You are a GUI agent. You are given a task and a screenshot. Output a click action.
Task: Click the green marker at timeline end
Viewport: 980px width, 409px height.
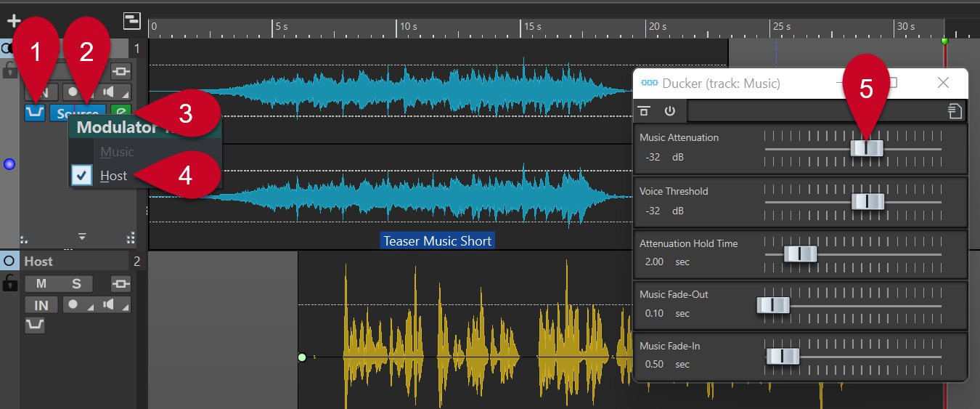(x=944, y=41)
